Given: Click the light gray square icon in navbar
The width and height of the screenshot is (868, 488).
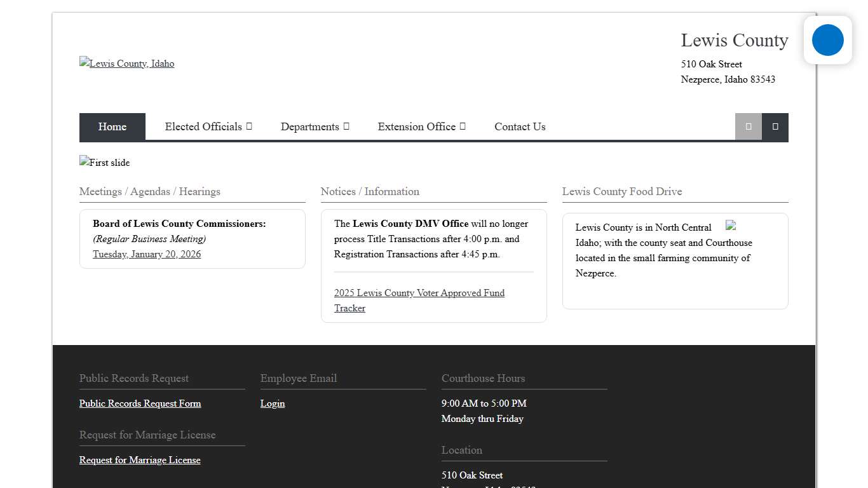Looking at the screenshot, I should 748,126.
